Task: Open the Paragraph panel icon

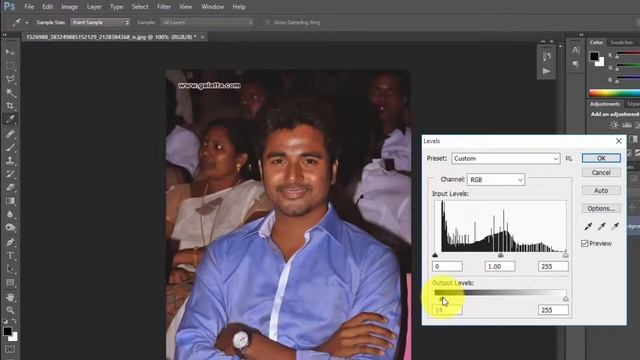Action: [576, 64]
